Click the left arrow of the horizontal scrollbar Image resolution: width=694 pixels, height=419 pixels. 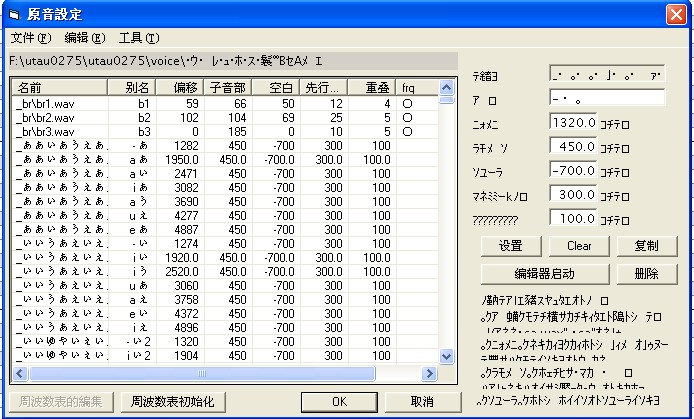pos(19,374)
